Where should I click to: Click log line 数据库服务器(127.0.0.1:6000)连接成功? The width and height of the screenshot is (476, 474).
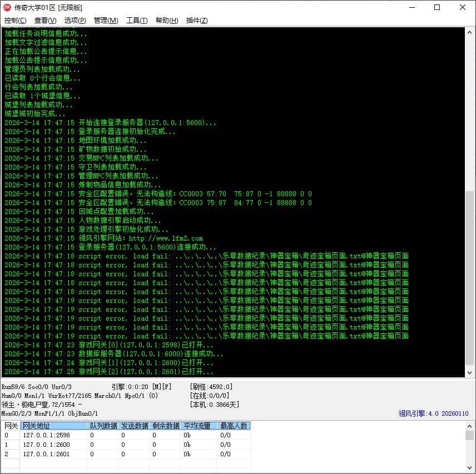pyautogui.click(x=113, y=354)
